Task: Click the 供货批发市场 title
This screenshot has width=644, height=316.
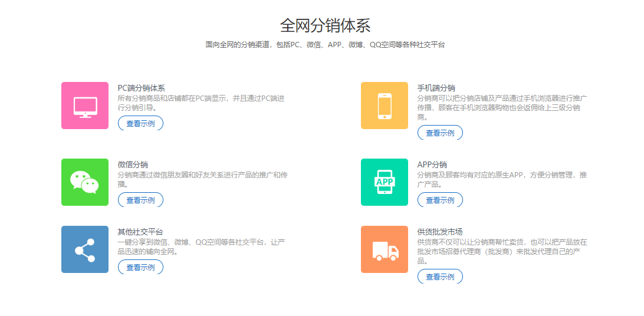Action: [x=440, y=232]
